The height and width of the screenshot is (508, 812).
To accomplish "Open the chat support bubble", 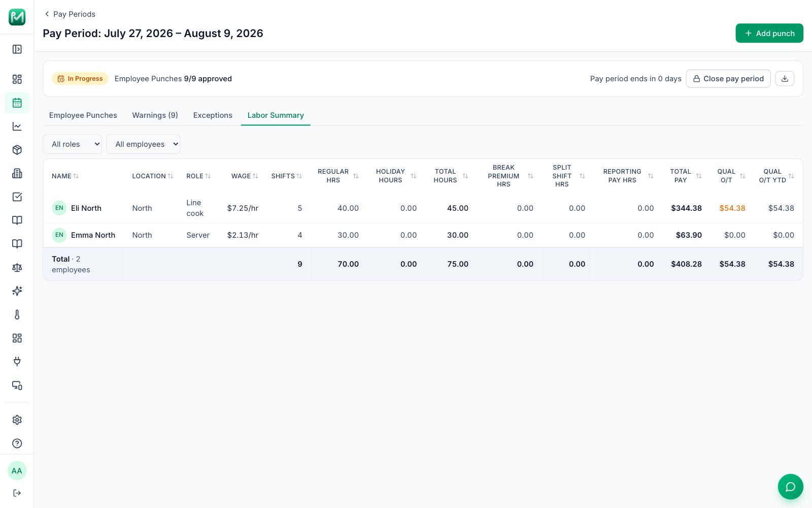I will click(x=790, y=487).
